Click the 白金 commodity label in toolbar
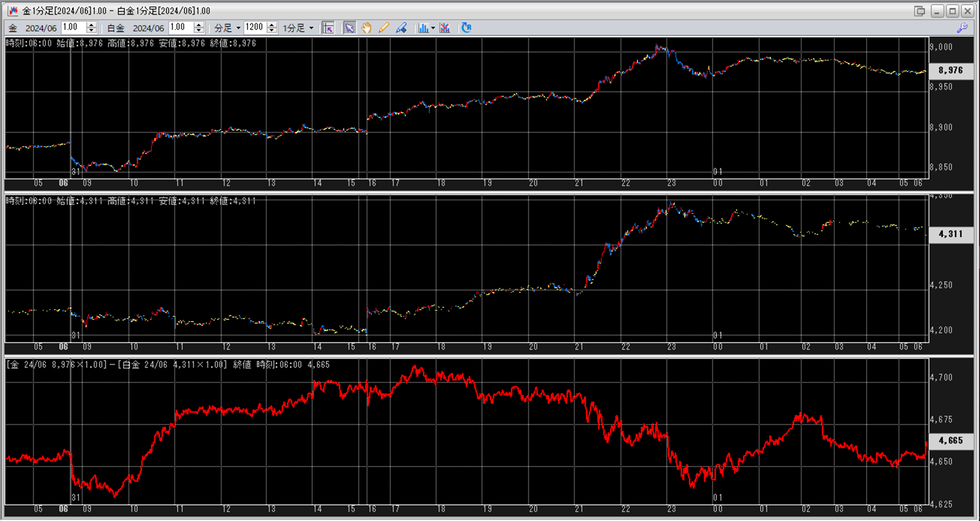Screen dimensions: 980x521 (115, 28)
